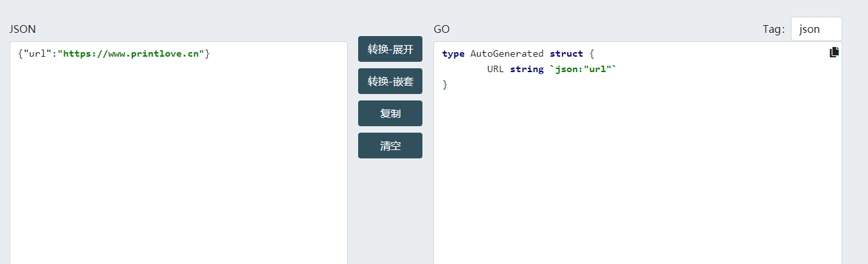868x264 pixels.
Task: Click blank space in the GO output panel
Action: tap(637, 180)
